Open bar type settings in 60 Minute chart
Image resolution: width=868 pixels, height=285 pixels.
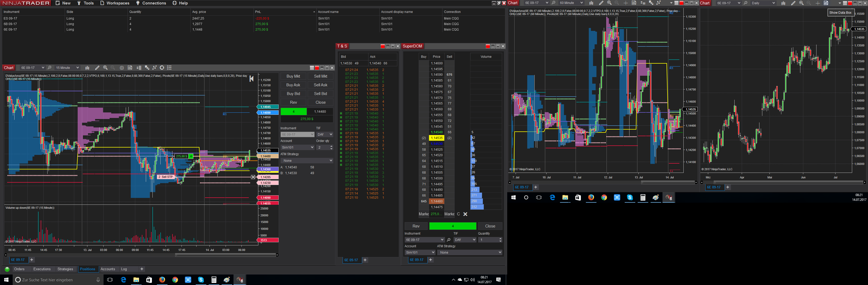pyautogui.click(x=591, y=3)
